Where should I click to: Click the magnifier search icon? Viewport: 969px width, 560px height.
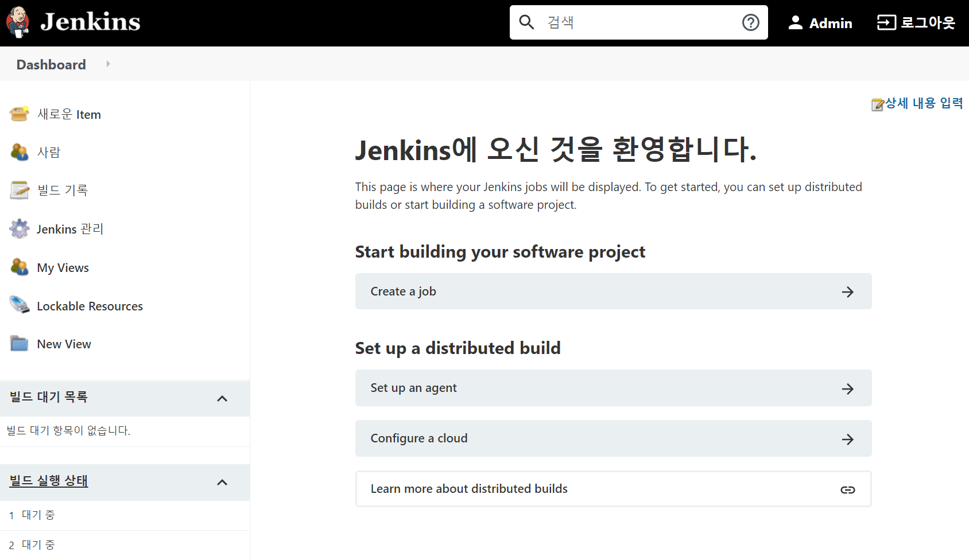(x=526, y=22)
